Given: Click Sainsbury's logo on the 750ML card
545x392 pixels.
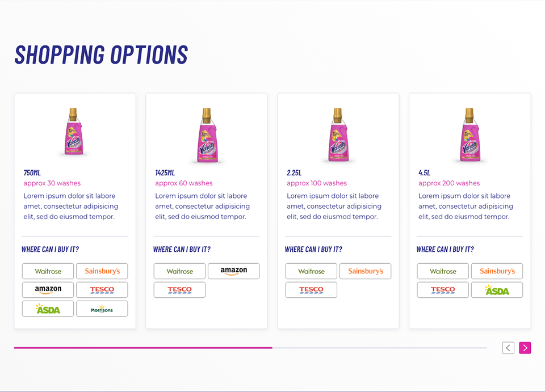Looking at the screenshot, I should tap(102, 271).
